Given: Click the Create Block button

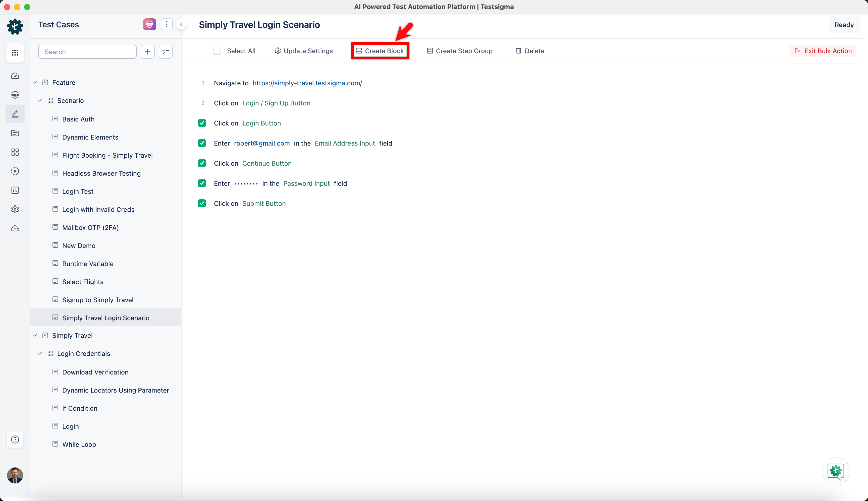Looking at the screenshot, I should tap(380, 51).
